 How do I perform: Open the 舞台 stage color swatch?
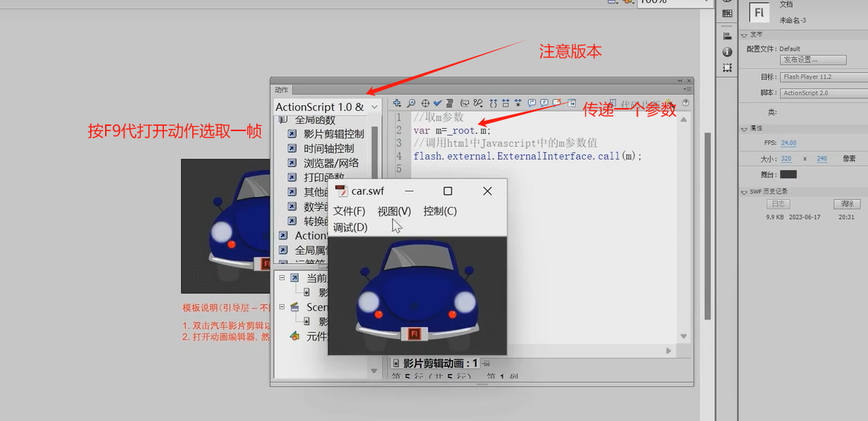[x=788, y=174]
